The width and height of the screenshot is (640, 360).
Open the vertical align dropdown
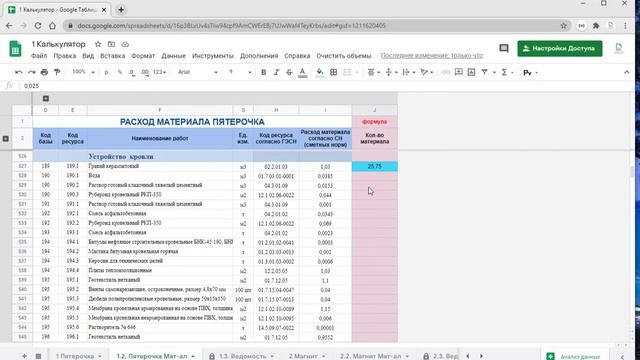tap(391, 72)
